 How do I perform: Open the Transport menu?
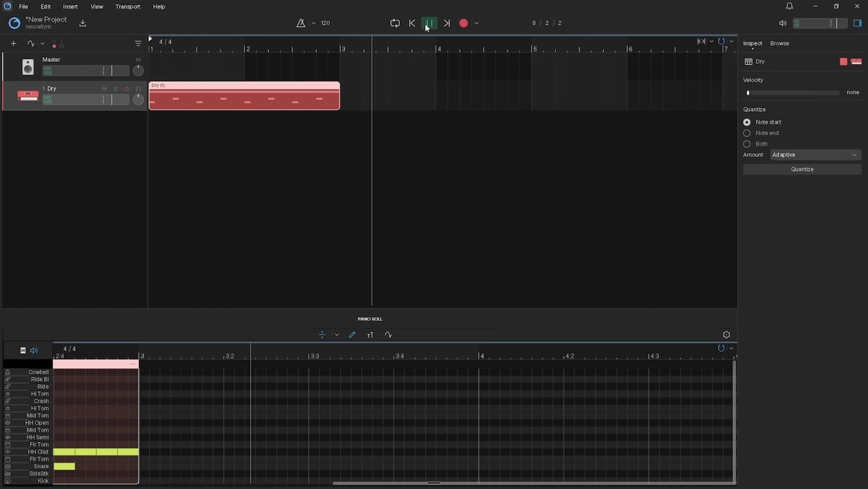[128, 6]
